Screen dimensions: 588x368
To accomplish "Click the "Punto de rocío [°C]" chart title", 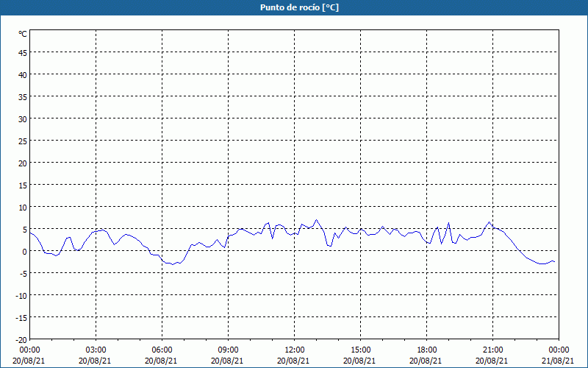I will [x=299, y=7].
